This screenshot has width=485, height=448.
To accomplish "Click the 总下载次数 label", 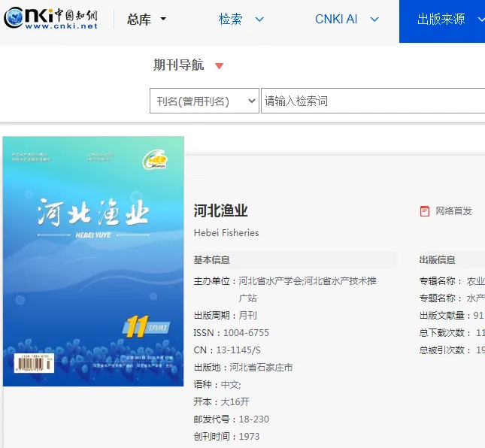I will [x=445, y=333].
